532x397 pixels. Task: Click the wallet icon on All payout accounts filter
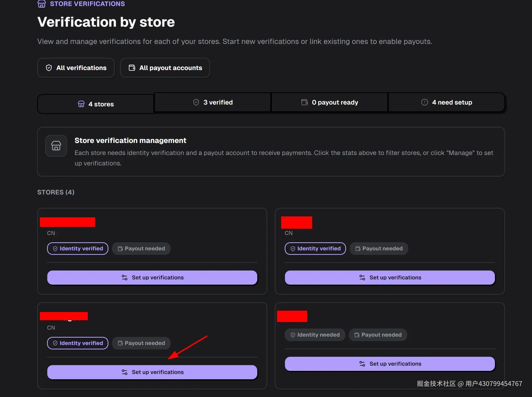pos(132,67)
